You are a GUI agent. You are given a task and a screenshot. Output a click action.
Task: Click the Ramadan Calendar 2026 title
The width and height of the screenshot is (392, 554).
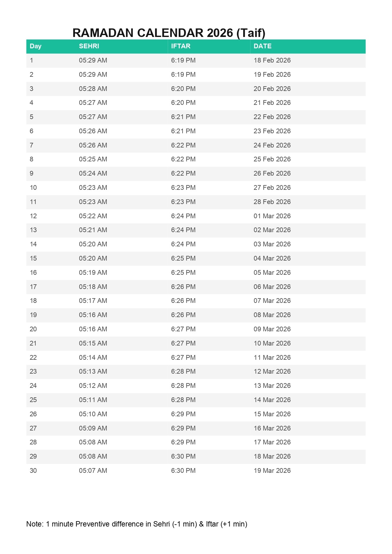pyautogui.click(x=169, y=33)
